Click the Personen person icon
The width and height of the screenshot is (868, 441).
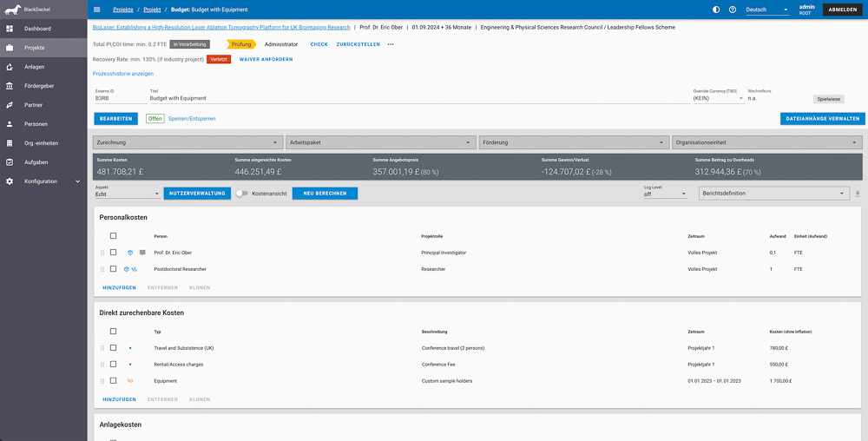[10, 124]
